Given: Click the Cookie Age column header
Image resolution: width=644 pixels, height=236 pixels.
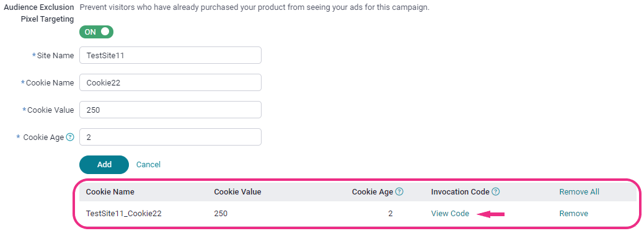Looking at the screenshot, I should coord(373,191).
